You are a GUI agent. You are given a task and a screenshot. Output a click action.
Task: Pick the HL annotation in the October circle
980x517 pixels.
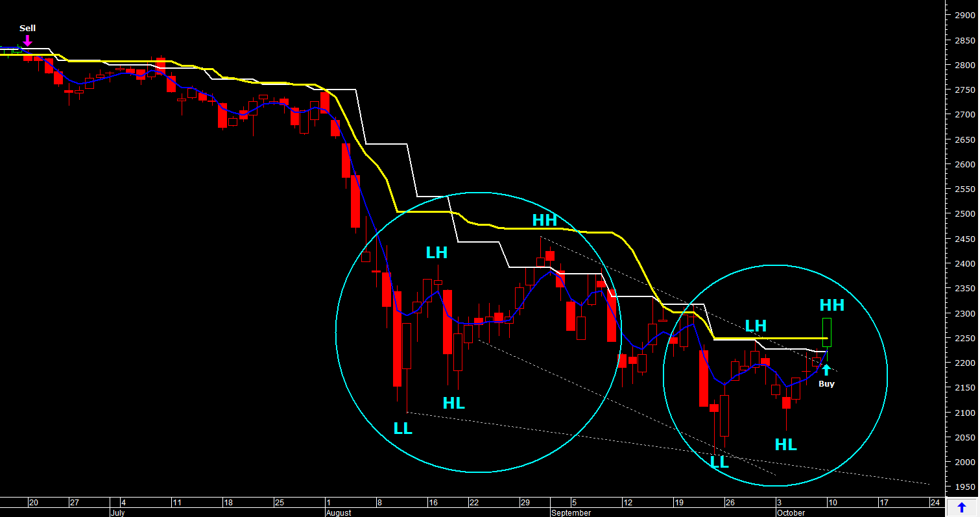coord(786,444)
